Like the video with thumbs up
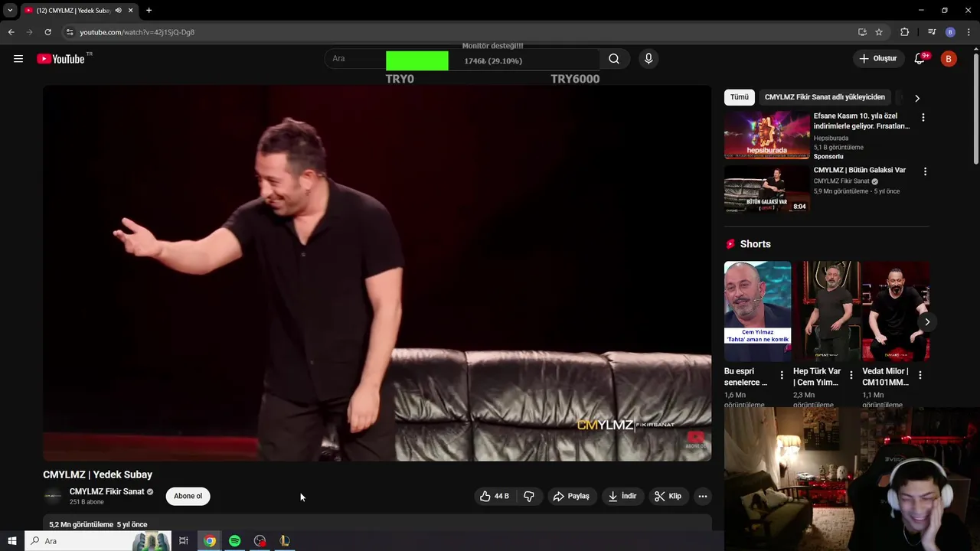This screenshot has width=980, height=551. coord(494,496)
